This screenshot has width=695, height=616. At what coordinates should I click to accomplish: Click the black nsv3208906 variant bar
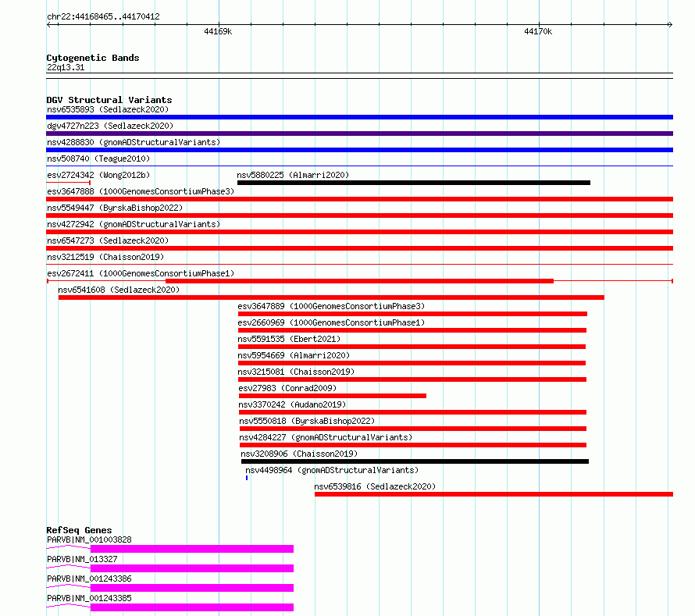click(415, 461)
